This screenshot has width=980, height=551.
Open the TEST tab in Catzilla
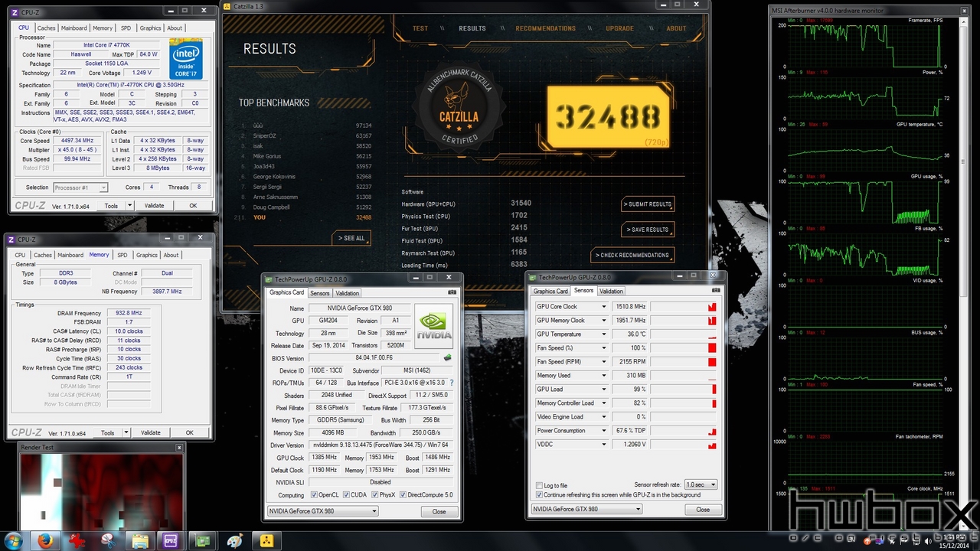coord(420,28)
